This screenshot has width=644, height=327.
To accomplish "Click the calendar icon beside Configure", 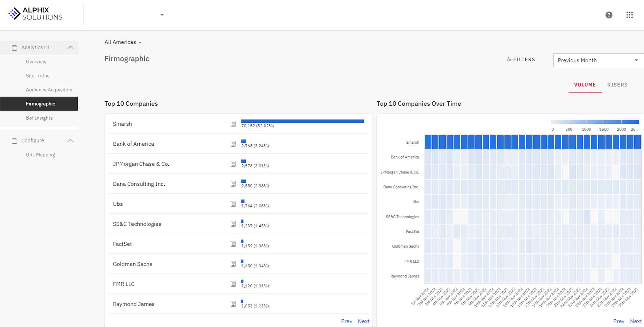I will (14, 141).
